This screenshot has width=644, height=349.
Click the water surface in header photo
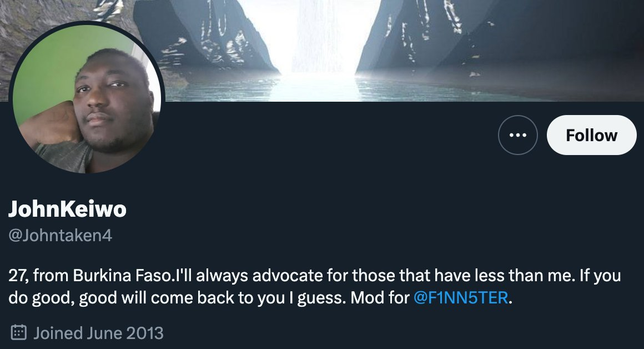point(320,87)
